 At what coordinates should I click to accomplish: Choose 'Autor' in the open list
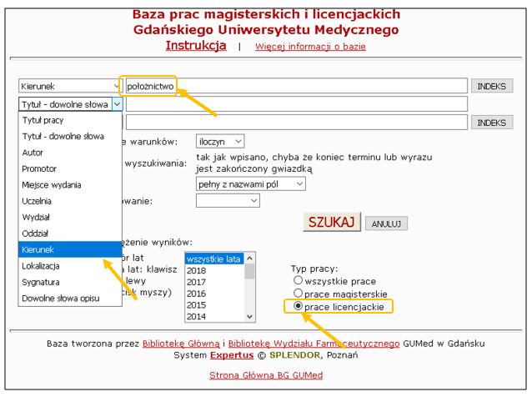pos(33,151)
